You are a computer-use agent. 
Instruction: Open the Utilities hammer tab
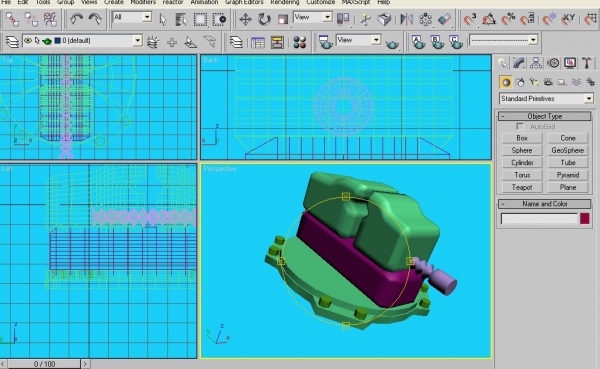coord(587,63)
